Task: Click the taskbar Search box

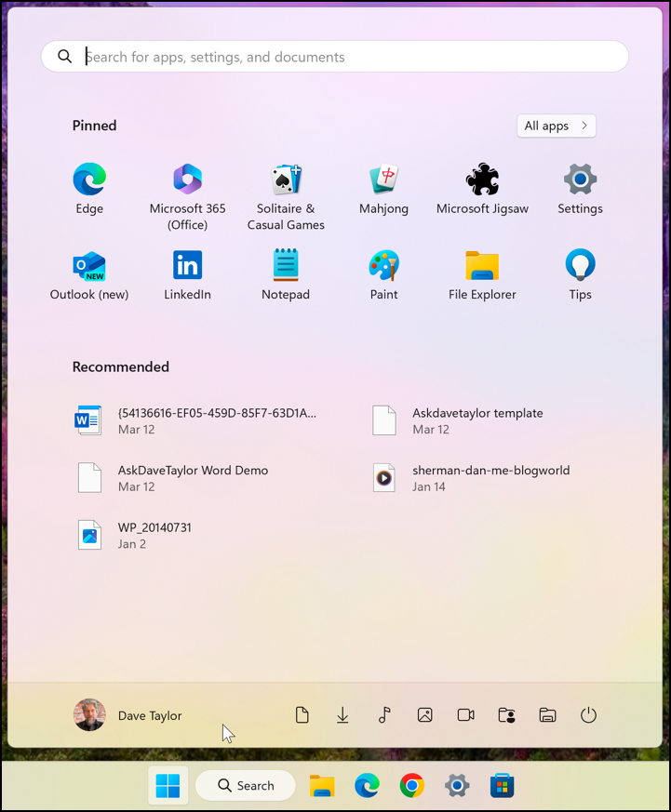Action: pos(246,786)
